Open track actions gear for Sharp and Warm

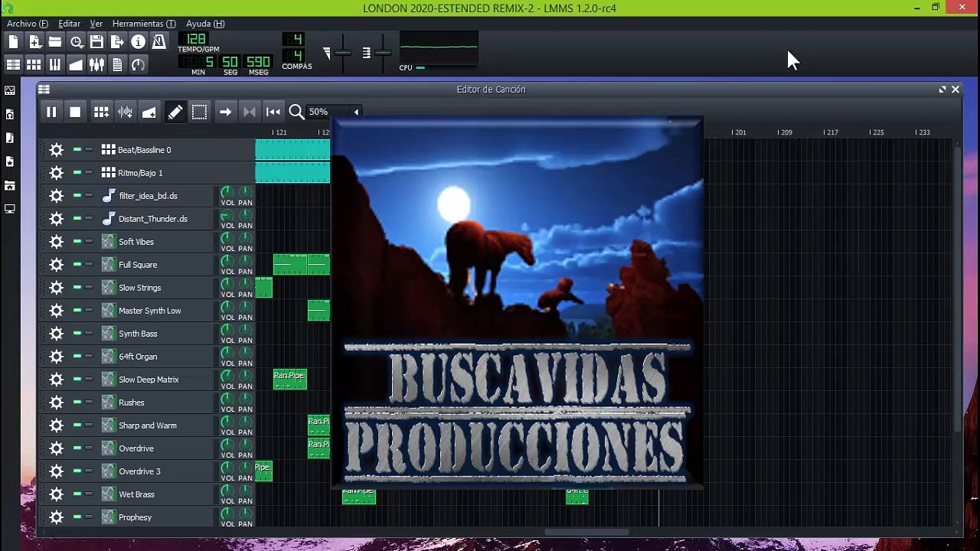[x=56, y=425]
